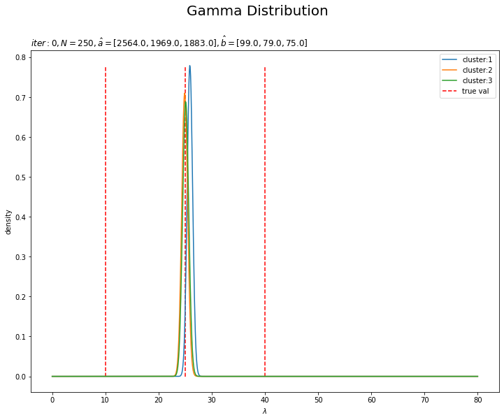Viewport: 504px width, 420px height.
Task: Click the green line swatch in legend
Action: click(x=449, y=80)
